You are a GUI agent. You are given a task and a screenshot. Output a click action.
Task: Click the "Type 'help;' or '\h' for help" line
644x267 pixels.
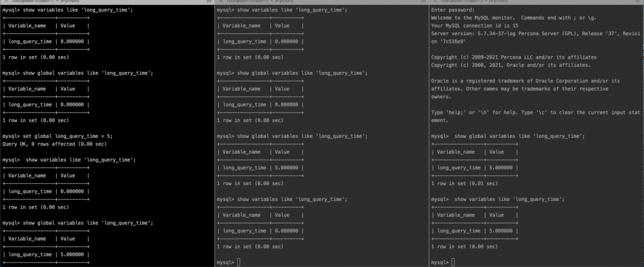click(x=535, y=112)
